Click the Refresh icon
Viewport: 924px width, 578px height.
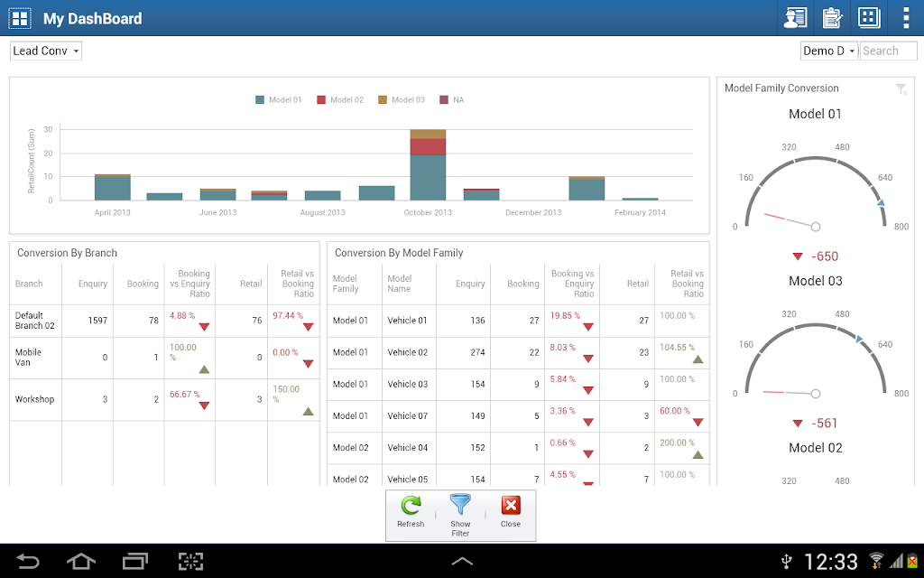coord(411,506)
